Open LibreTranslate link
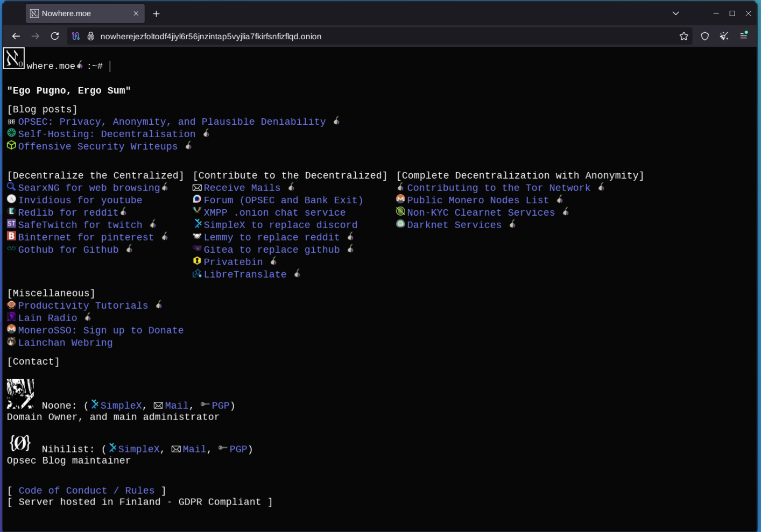 click(245, 275)
